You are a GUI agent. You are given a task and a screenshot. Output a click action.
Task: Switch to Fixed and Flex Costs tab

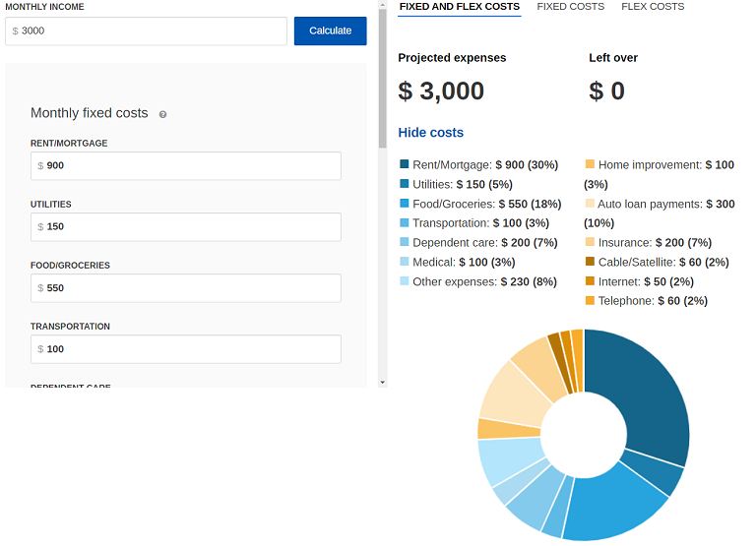460,7
